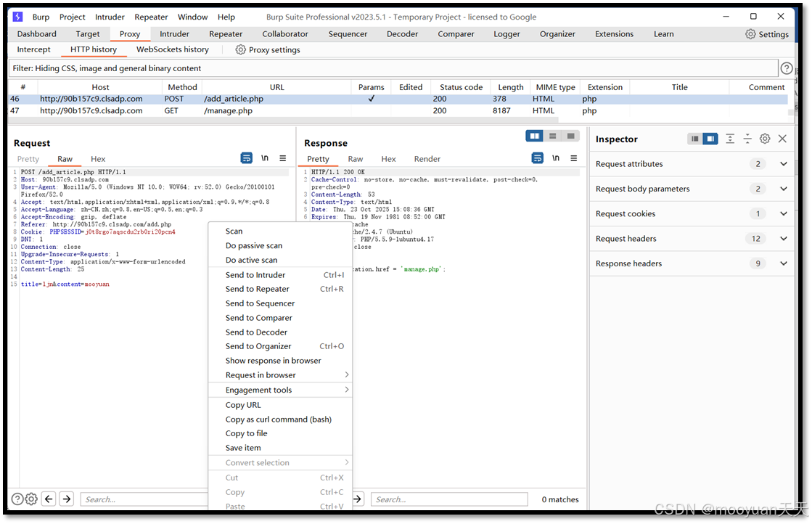Screen dimensions: 812x524
Task: Open the Help menu
Action: point(226,17)
